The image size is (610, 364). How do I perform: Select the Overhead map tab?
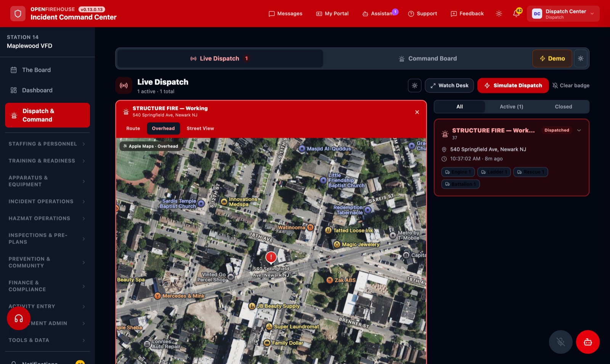[x=163, y=128]
